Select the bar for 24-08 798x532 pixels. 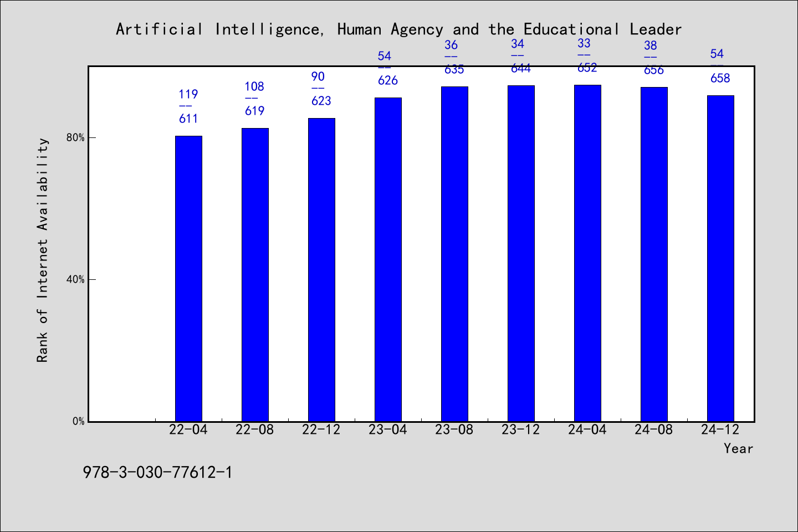point(654,254)
